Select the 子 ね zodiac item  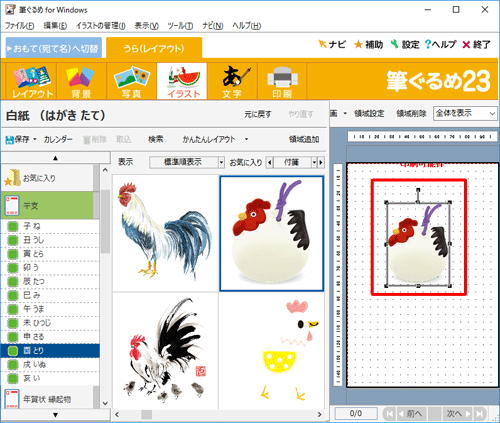tap(50, 226)
